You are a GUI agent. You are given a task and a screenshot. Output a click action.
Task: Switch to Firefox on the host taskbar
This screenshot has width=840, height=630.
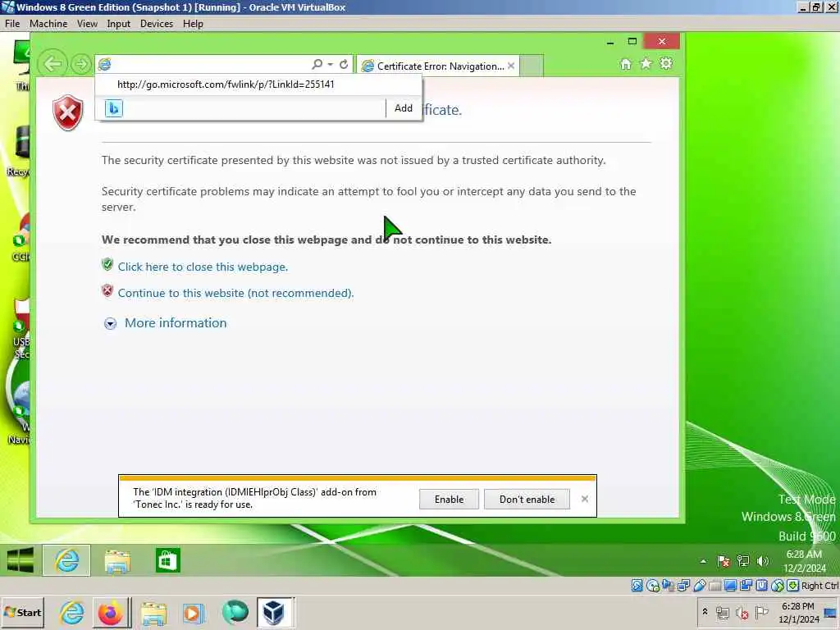pos(111,612)
